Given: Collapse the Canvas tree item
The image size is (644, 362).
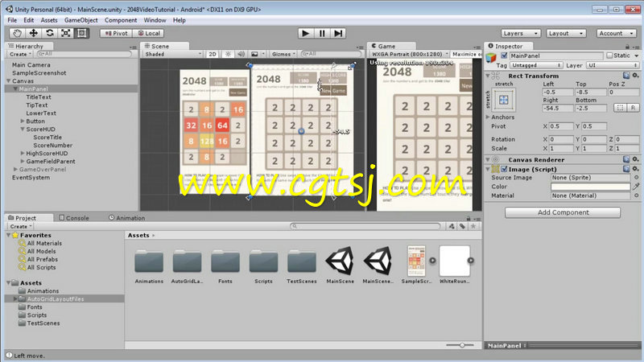Looking at the screenshot, I should tap(9, 81).
